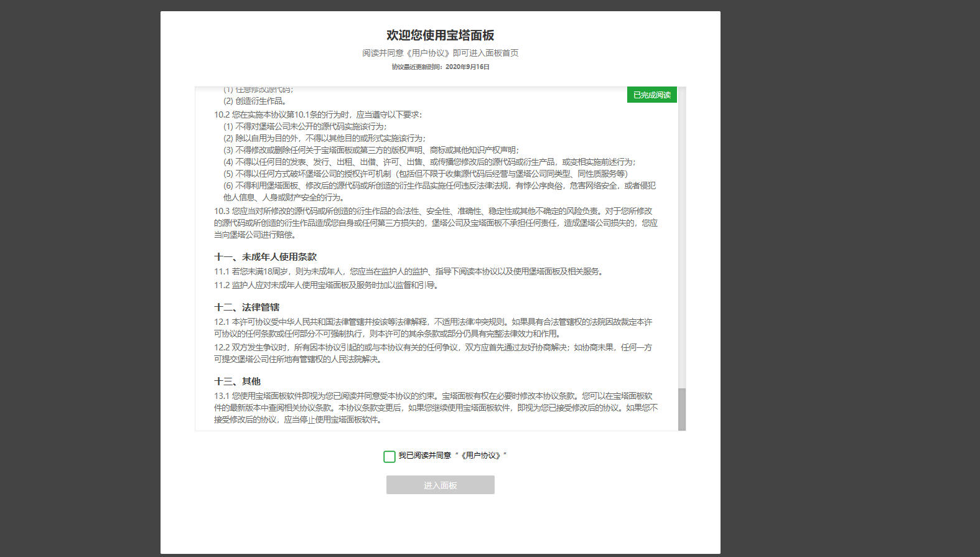Click the subtitle 阅读并同意《用户协议》
Screen dimensions: 980x557
click(441, 53)
